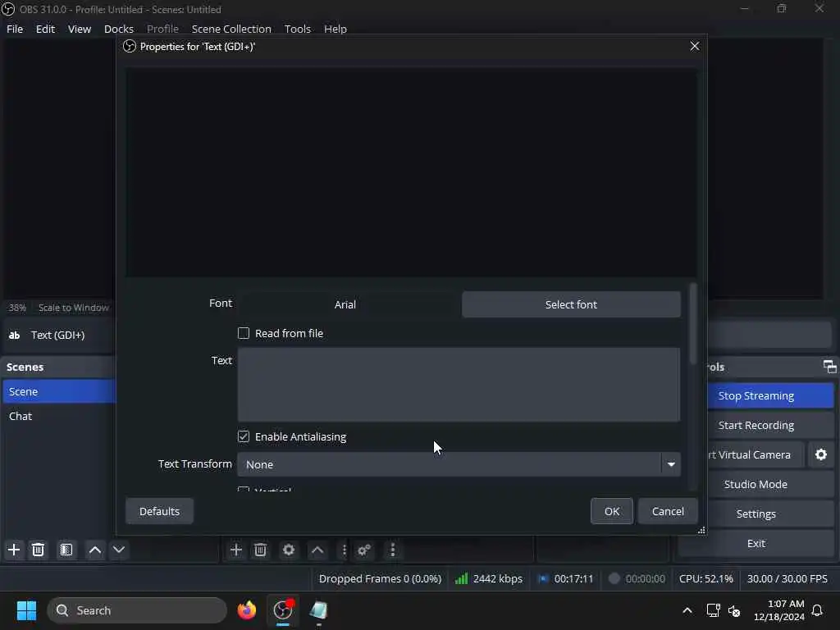
Task: Open OBS Settings button
Action: pyautogui.click(x=756, y=514)
